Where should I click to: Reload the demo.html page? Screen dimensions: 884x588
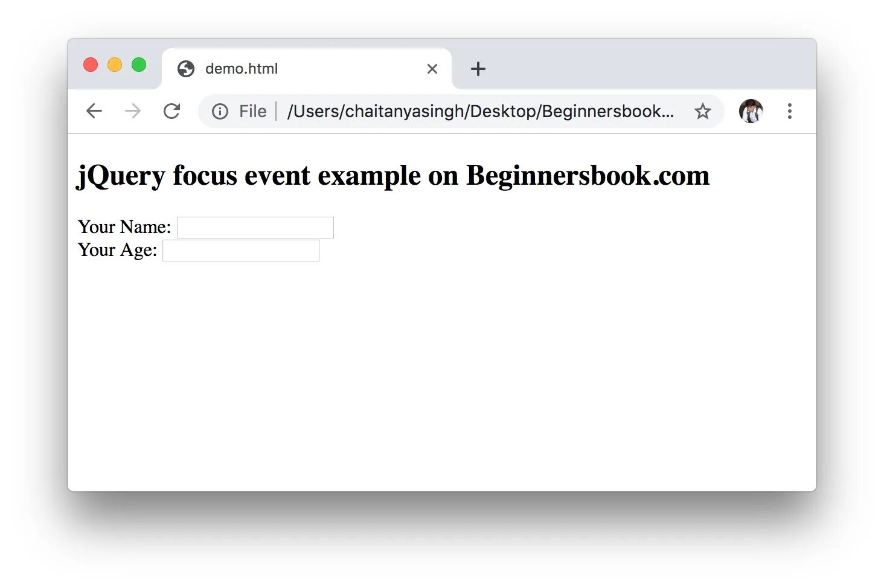click(x=172, y=111)
